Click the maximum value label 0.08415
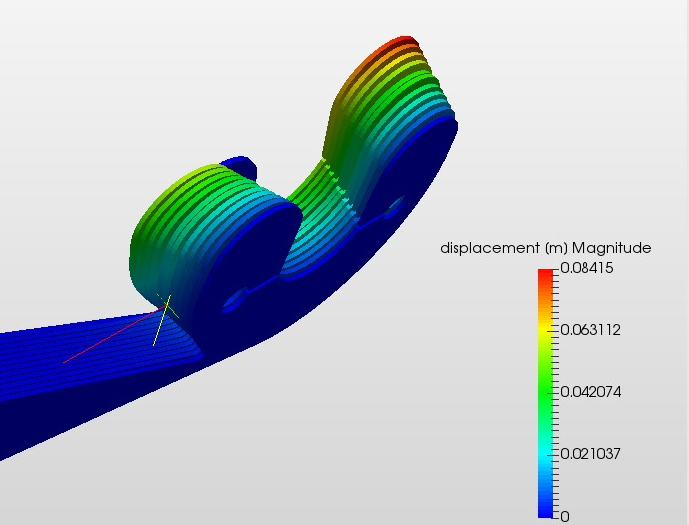This screenshot has width=689, height=525. [x=587, y=268]
